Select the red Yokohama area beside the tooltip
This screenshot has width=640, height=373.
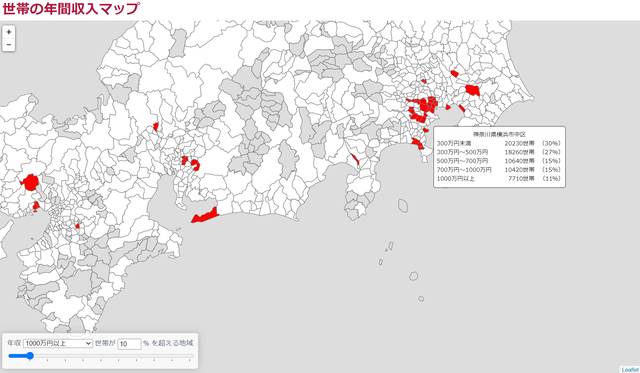point(418,144)
